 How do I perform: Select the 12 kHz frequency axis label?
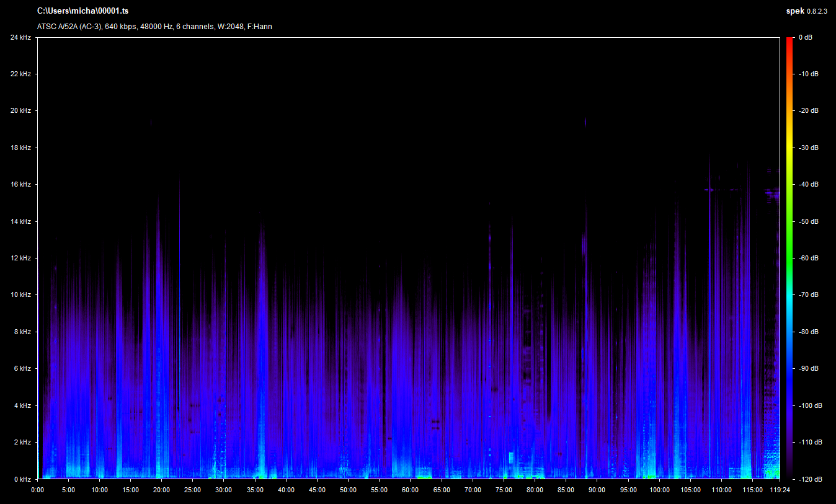pyautogui.click(x=20, y=258)
